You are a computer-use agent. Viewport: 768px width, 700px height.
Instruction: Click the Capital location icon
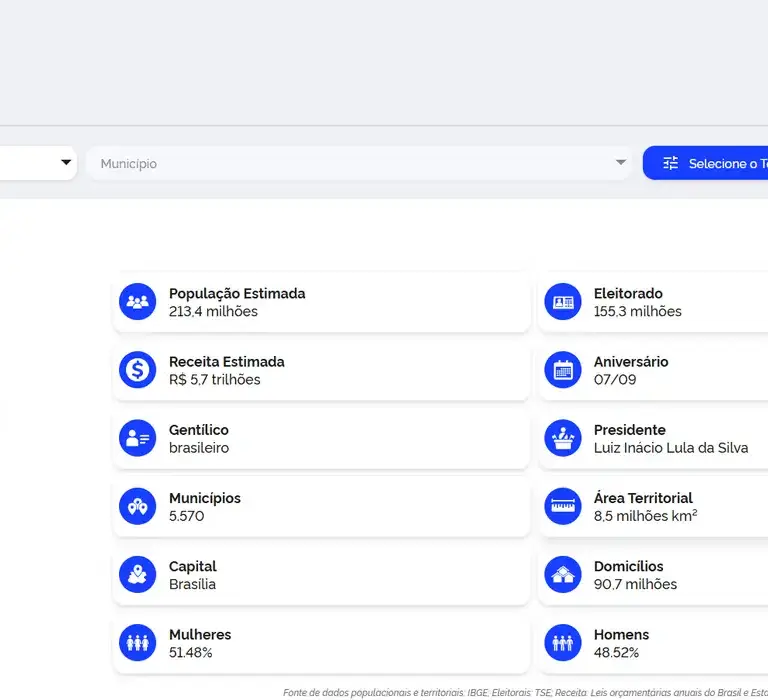pyautogui.click(x=138, y=574)
